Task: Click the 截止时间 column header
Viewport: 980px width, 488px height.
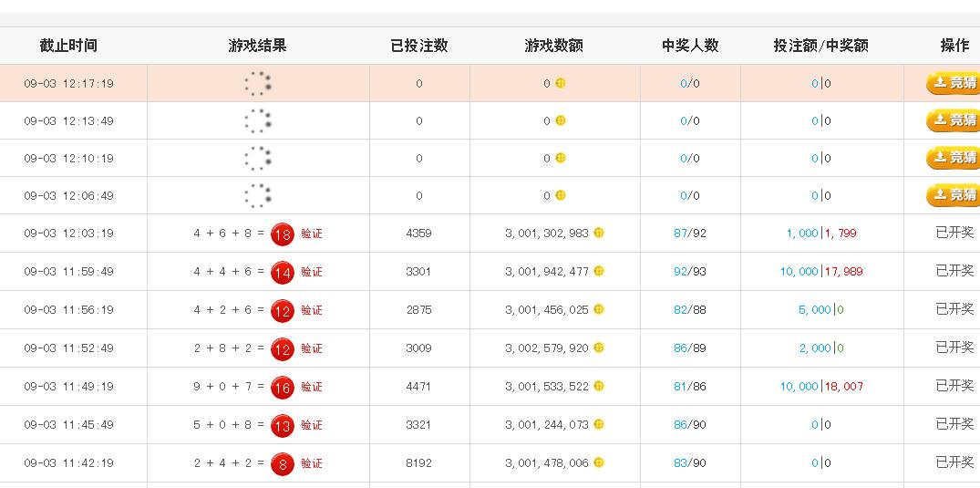Action: click(x=68, y=46)
